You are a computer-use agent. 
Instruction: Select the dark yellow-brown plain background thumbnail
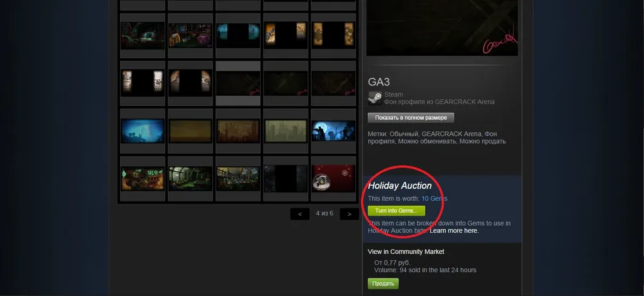pos(191,131)
